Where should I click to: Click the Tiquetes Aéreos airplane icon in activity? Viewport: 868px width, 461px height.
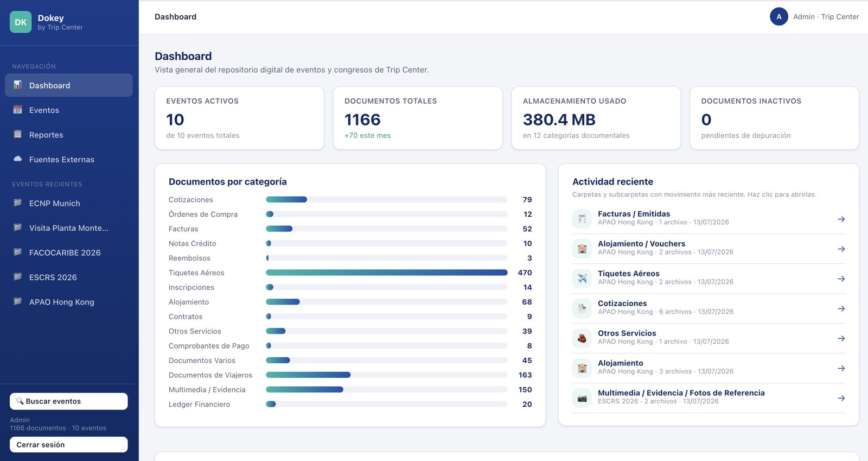click(x=582, y=279)
